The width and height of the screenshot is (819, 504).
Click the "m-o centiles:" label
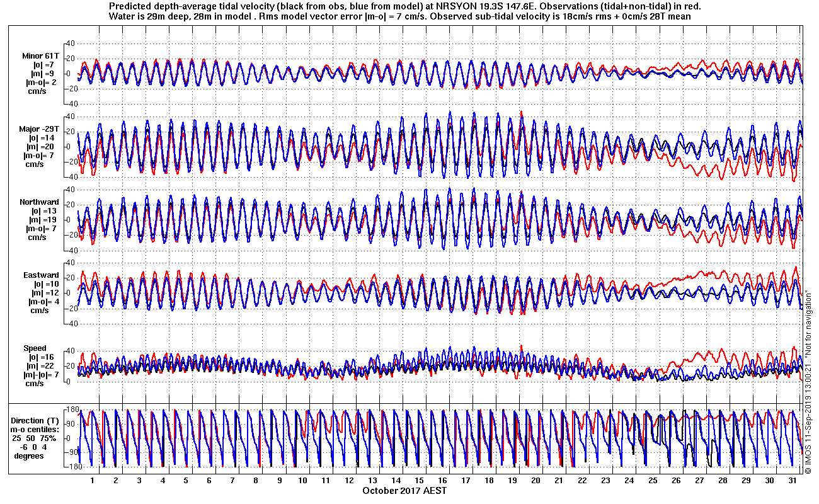[36, 430]
